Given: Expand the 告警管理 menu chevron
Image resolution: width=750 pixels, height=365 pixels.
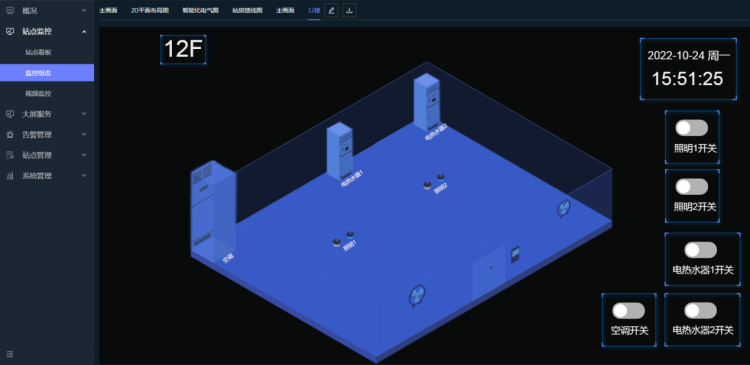Looking at the screenshot, I should [x=84, y=134].
